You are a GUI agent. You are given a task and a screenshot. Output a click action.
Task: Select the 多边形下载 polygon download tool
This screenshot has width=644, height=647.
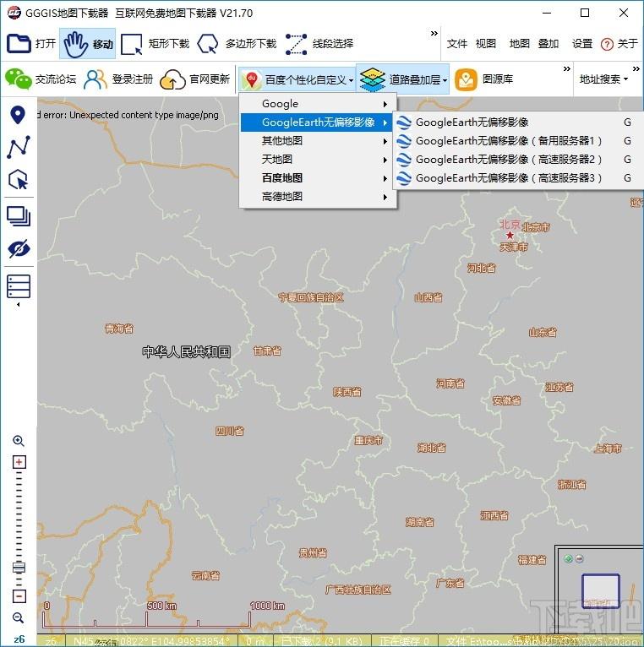coord(237,43)
